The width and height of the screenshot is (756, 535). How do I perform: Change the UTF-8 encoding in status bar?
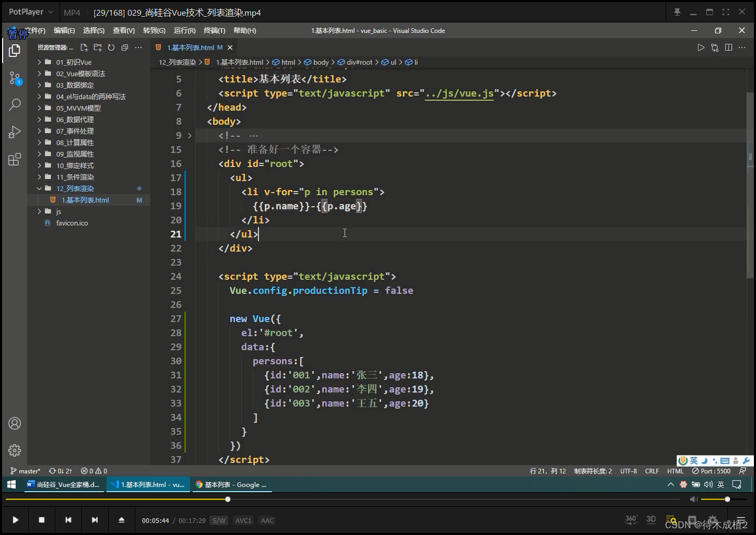tap(629, 471)
